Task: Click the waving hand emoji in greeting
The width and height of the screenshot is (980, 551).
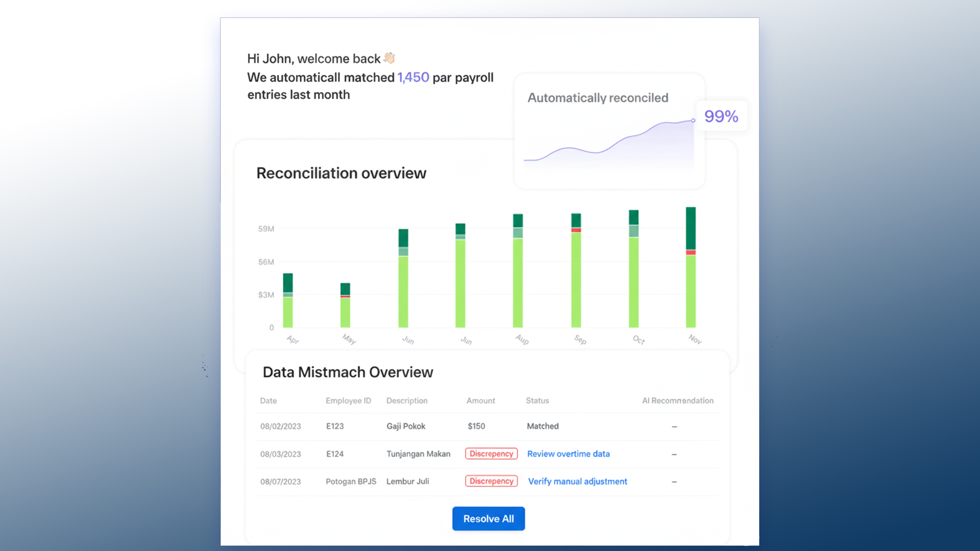Action: tap(389, 58)
